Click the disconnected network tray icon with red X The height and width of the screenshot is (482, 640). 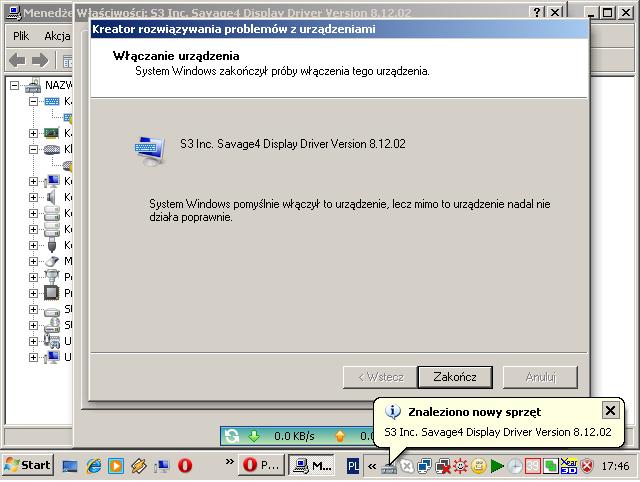(443, 466)
